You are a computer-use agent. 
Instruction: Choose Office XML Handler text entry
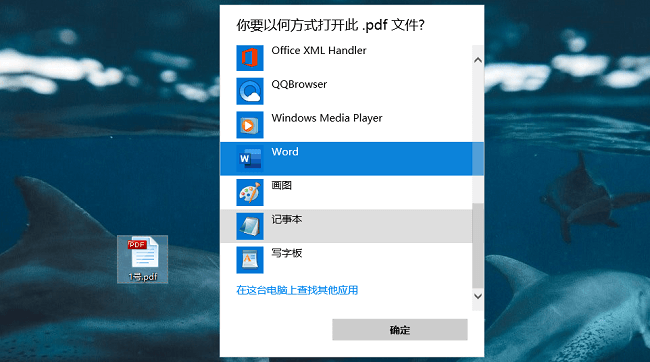click(319, 51)
